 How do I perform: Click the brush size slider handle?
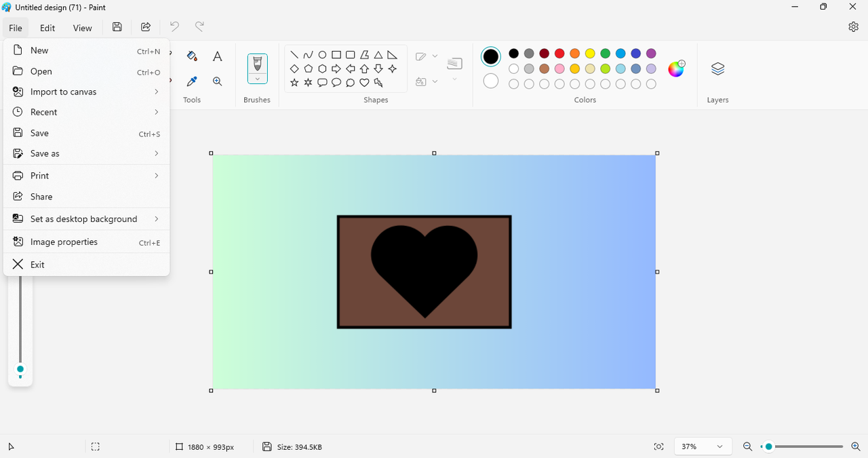(20, 369)
